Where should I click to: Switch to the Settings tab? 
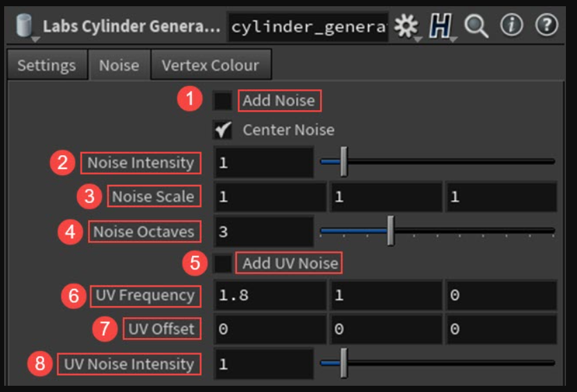point(46,66)
